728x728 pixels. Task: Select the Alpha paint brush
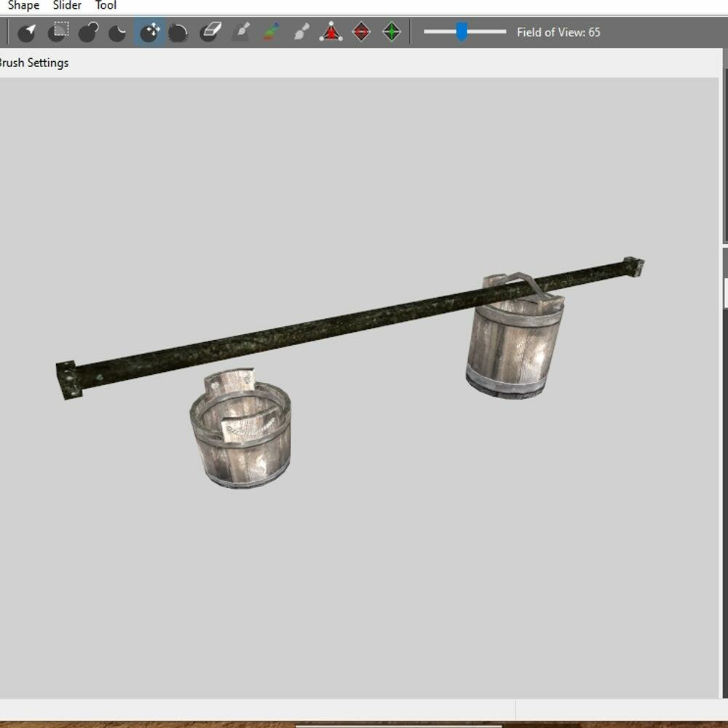[x=301, y=32]
